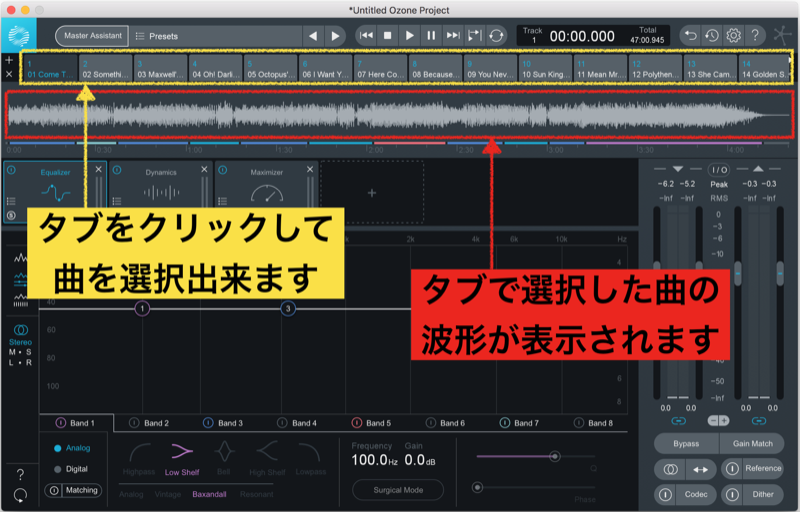Select the 02 Somethi... track tab
This screenshot has width=800, height=512.
point(105,68)
